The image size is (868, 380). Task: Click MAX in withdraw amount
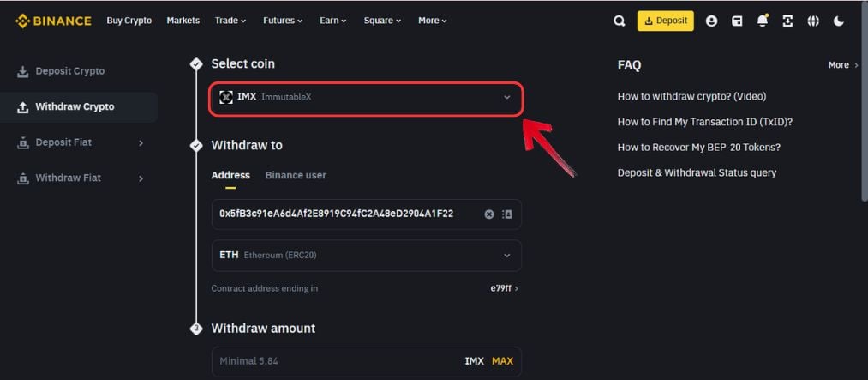click(502, 361)
